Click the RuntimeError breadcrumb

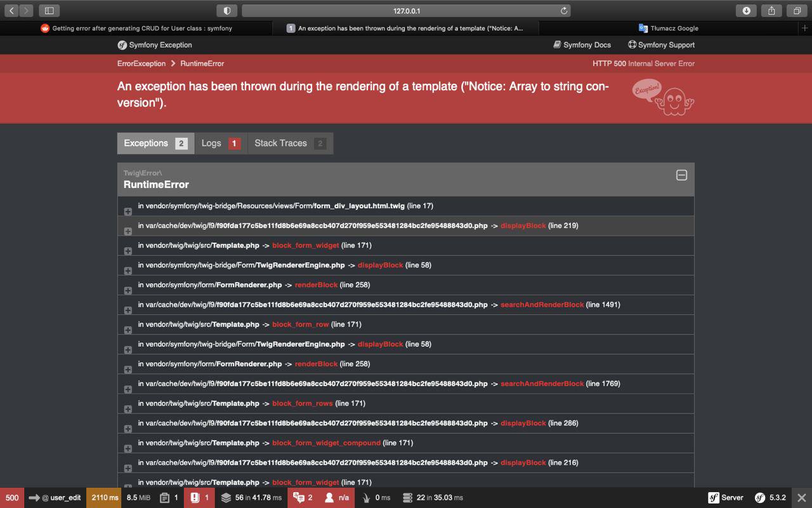pyautogui.click(x=202, y=63)
